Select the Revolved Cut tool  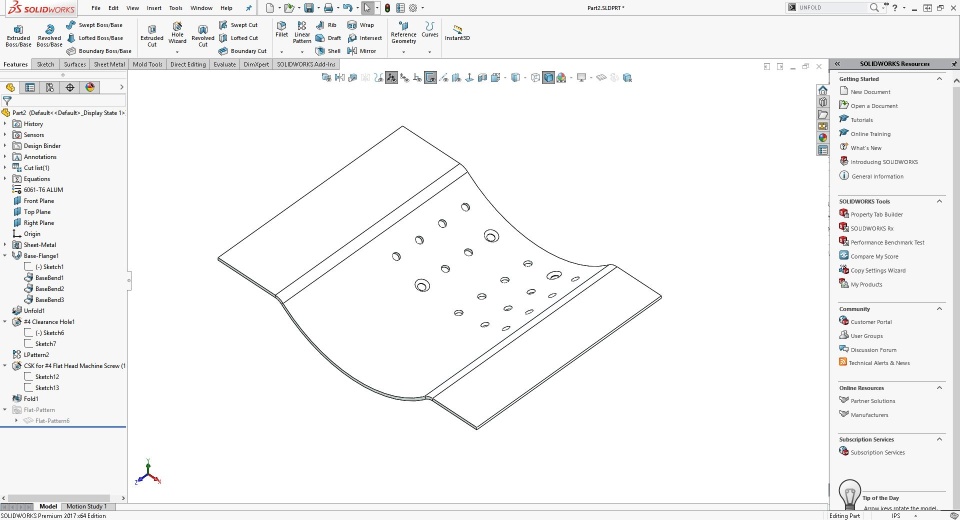(203, 36)
